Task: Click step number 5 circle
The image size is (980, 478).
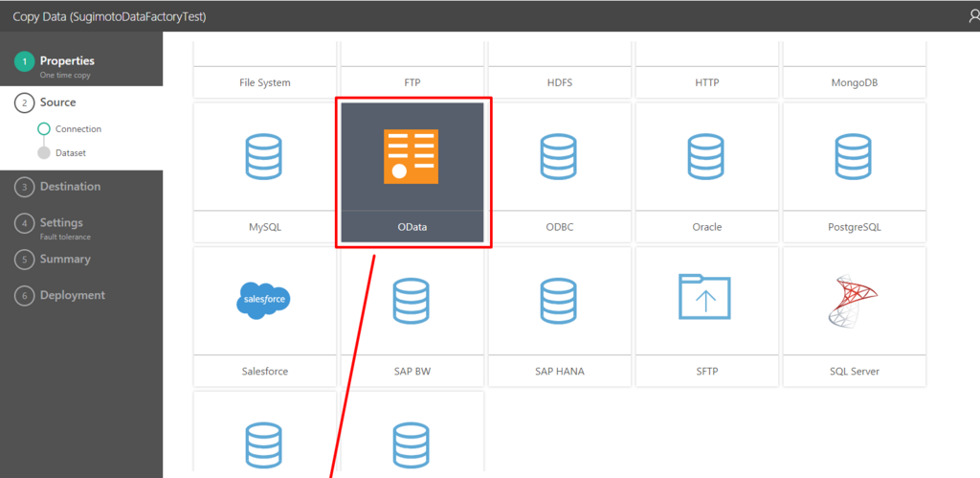Action: click(24, 260)
